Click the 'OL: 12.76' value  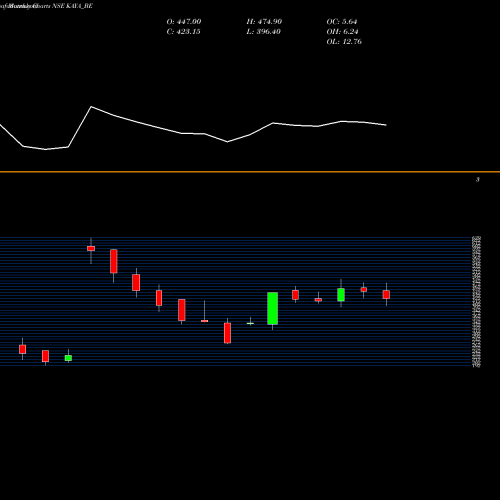(344, 42)
